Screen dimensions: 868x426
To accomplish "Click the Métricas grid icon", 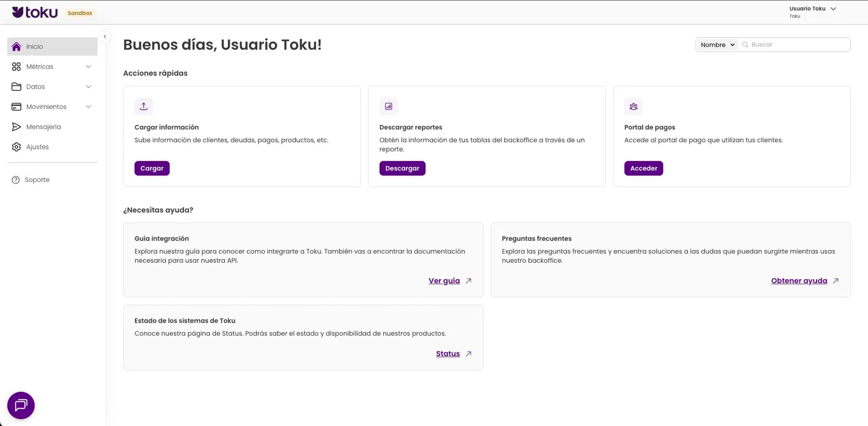I will (17, 66).
